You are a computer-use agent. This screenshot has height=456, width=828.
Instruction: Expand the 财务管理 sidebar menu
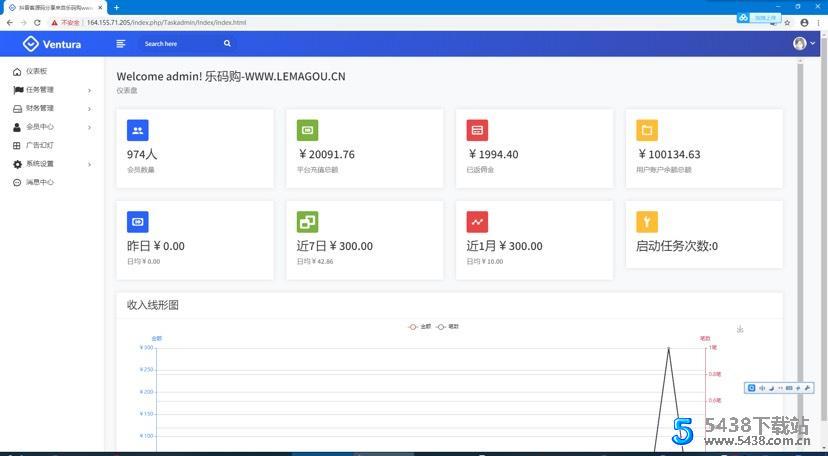50,108
